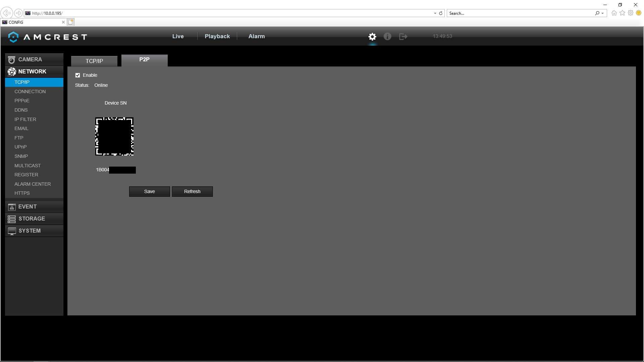
Task: Open the settings gear in Amcrest header
Action: (372, 37)
